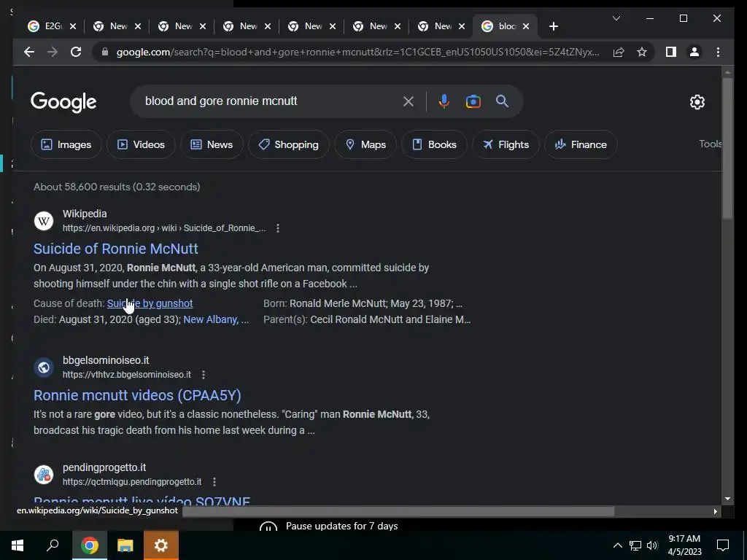Click the Settings gear on taskbar

pos(161,545)
